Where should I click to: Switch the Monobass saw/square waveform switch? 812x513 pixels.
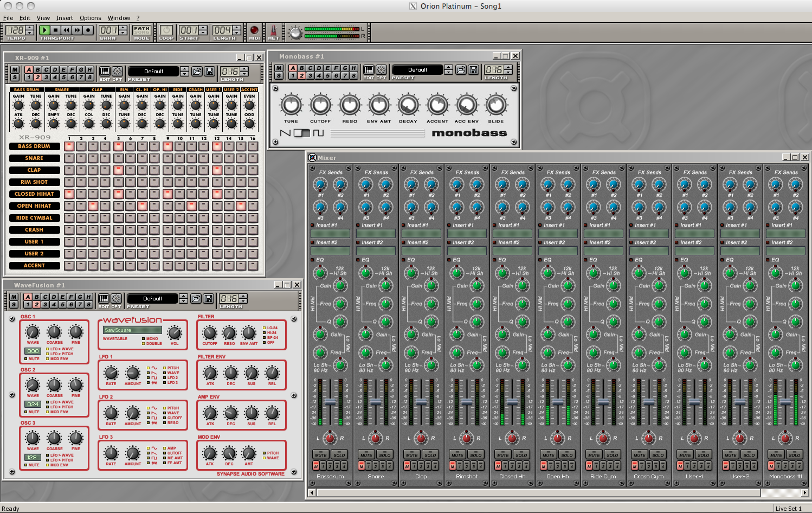tap(302, 133)
